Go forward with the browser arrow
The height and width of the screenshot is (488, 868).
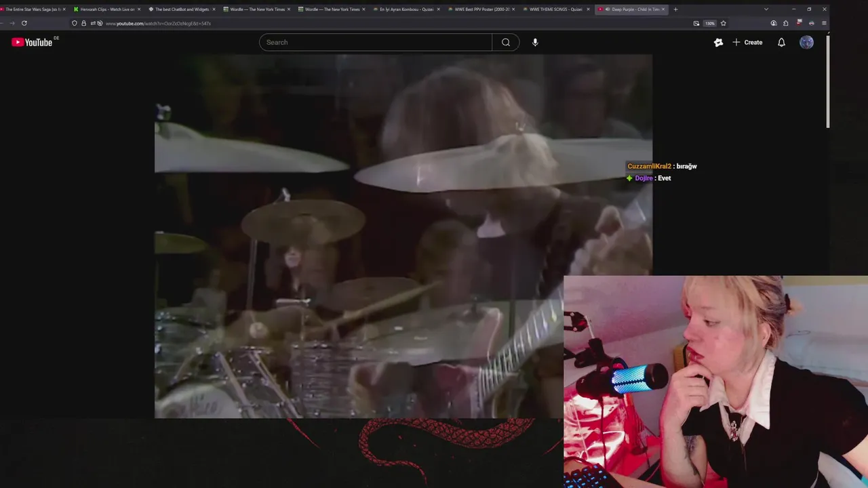[12, 23]
